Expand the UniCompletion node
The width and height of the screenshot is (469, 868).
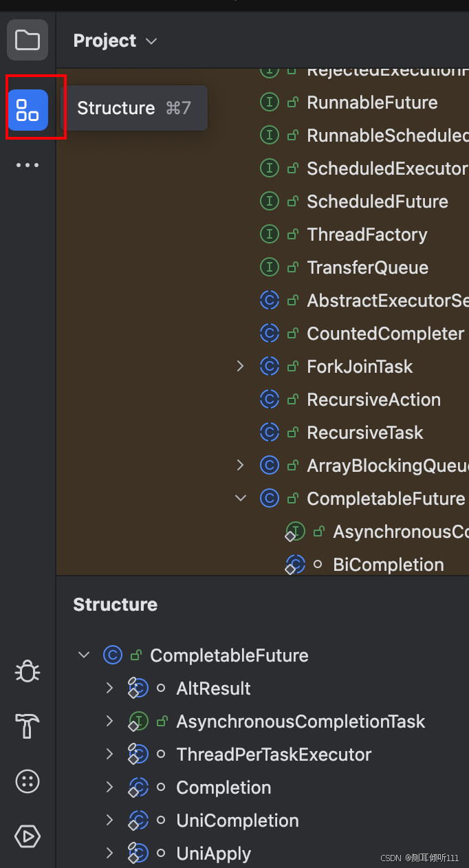[109, 821]
